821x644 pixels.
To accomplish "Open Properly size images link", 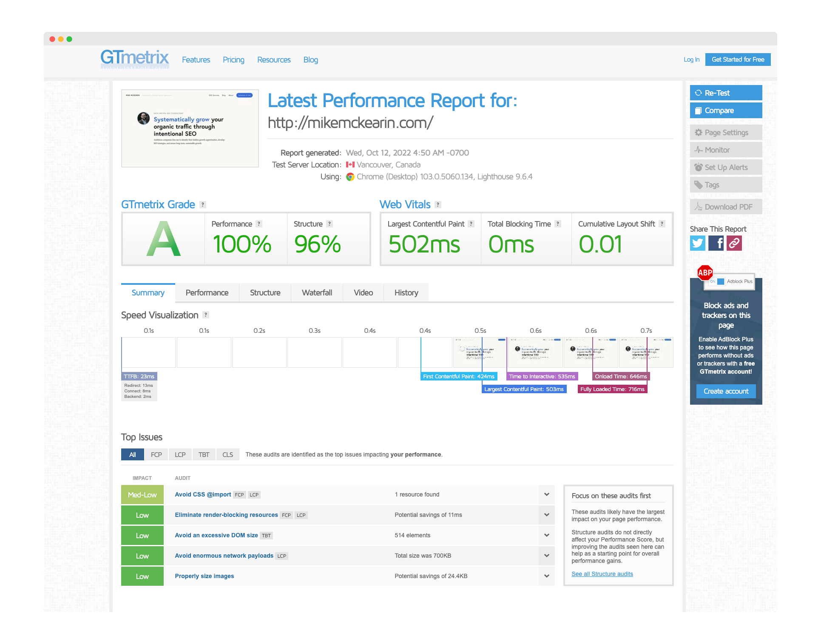I will [x=205, y=576].
